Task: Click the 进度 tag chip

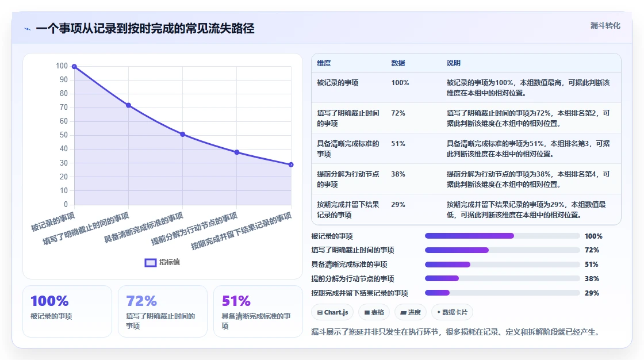Action: pos(411,312)
